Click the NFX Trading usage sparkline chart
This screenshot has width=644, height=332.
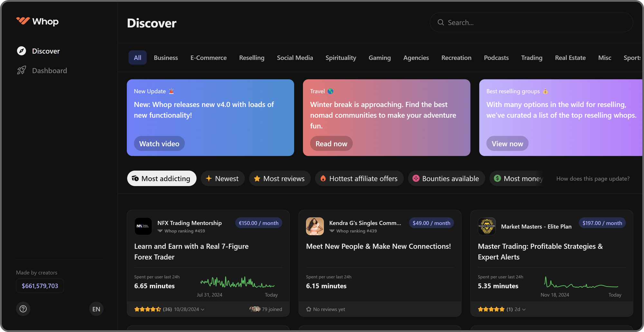[237, 282]
